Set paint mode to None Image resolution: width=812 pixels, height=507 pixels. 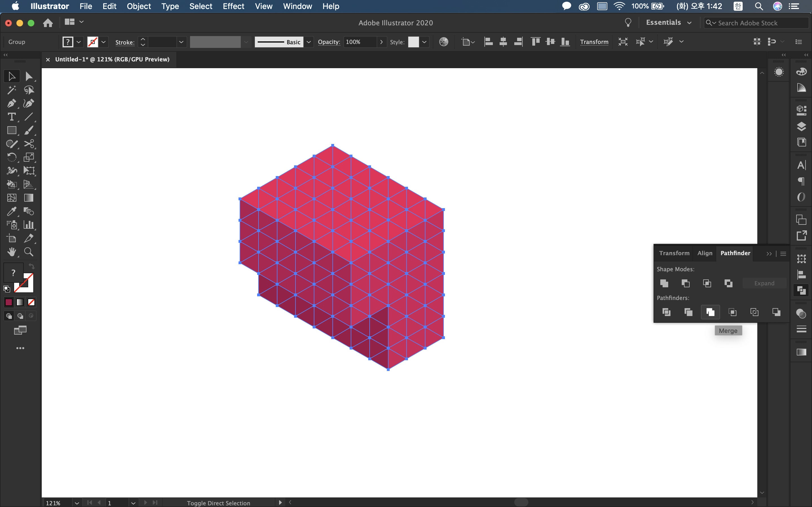click(x=31, y=303)
